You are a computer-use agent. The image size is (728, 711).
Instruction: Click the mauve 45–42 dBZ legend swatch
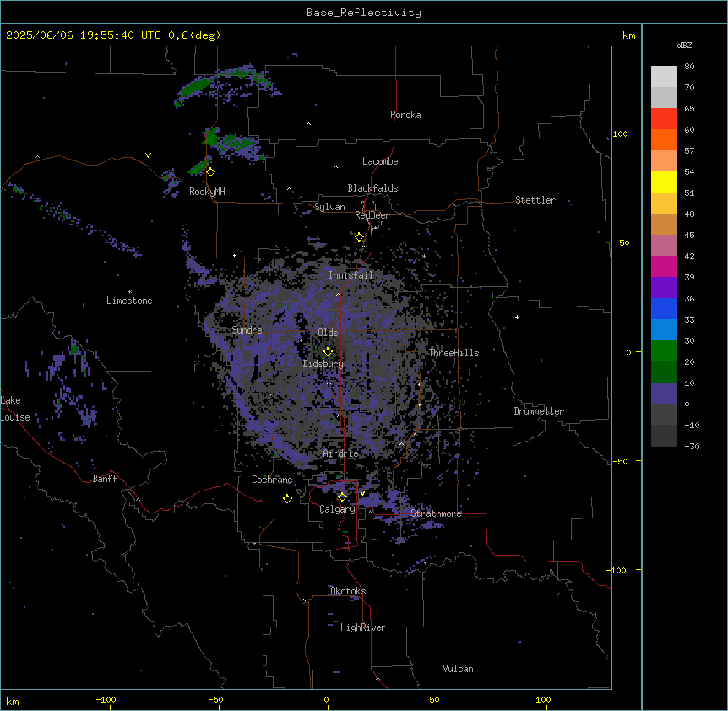tap(664, 245)
